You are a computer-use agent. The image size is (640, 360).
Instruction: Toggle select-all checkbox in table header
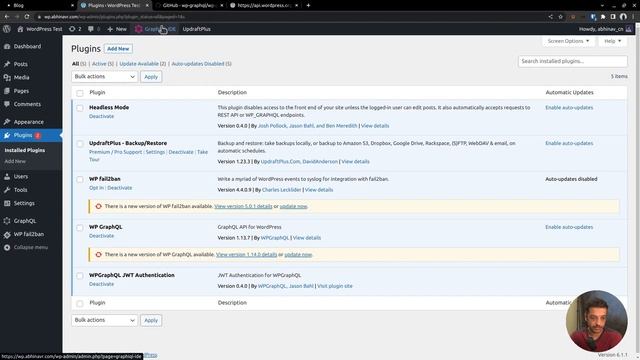(x=80, y=93)
